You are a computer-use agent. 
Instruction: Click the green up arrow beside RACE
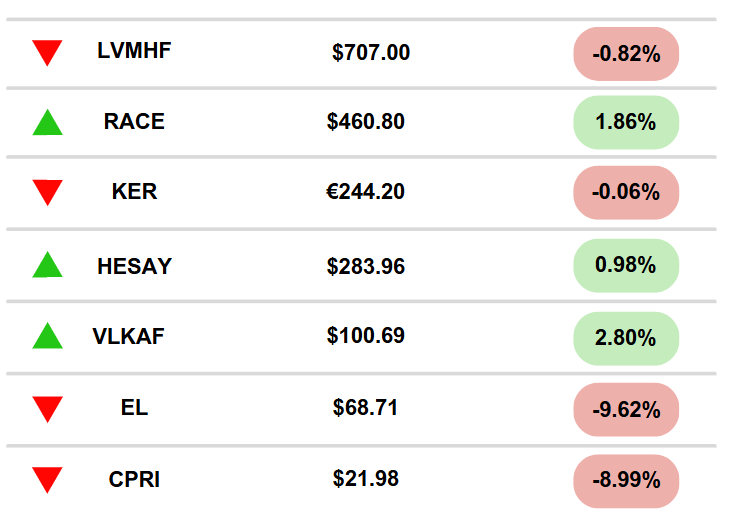[47, 122]
